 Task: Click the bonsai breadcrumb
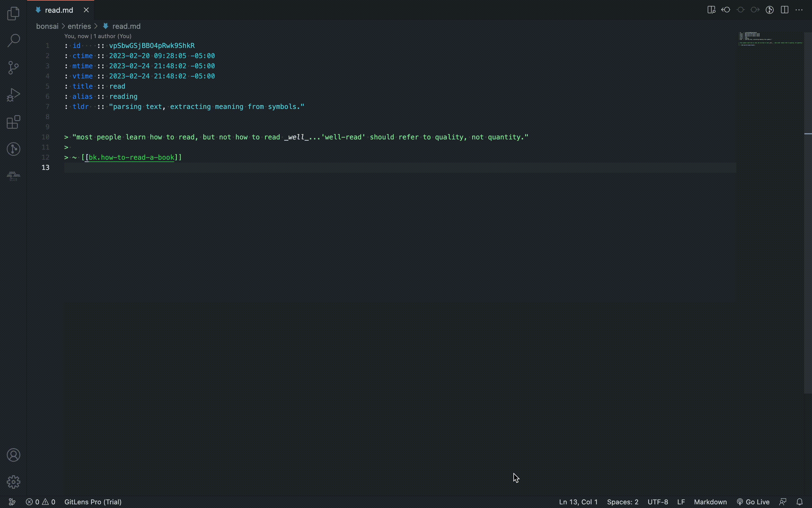click(47, 26)
